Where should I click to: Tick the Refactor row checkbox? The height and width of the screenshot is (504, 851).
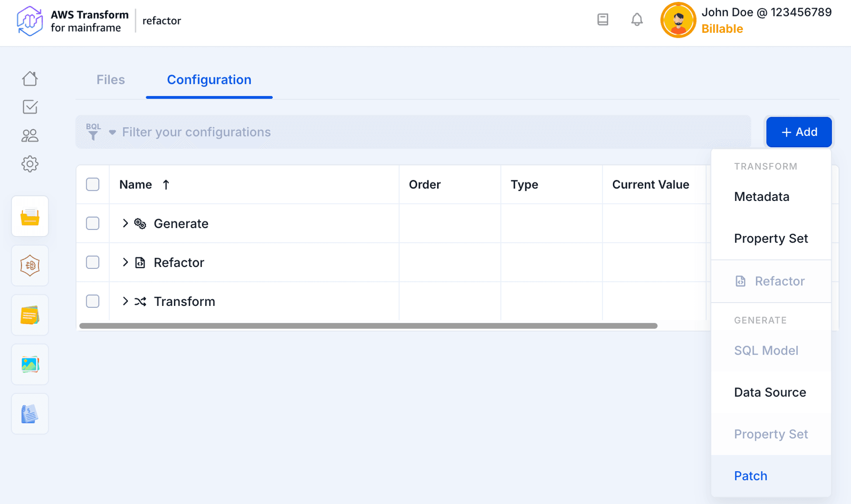click(x=93, y=262)
